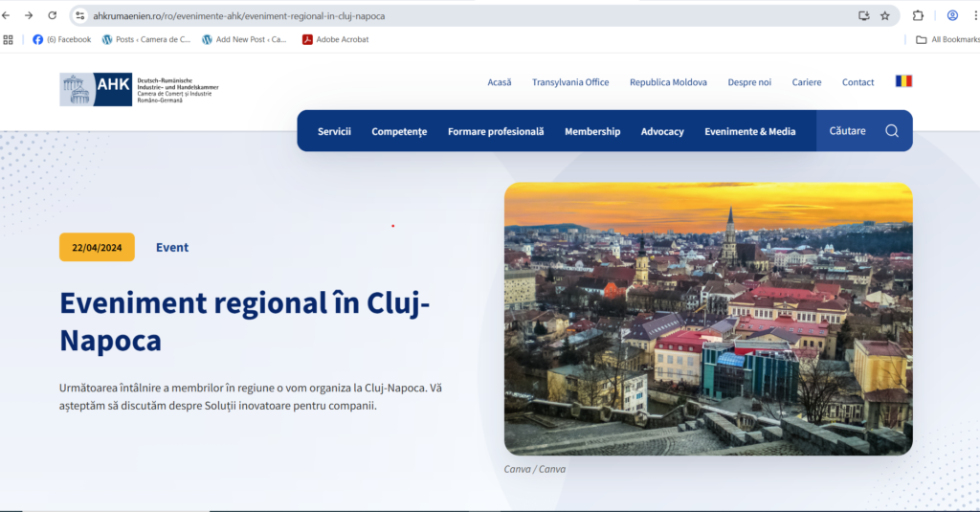Open the Membership menu
980x512 pixels.
click(592, 131)
